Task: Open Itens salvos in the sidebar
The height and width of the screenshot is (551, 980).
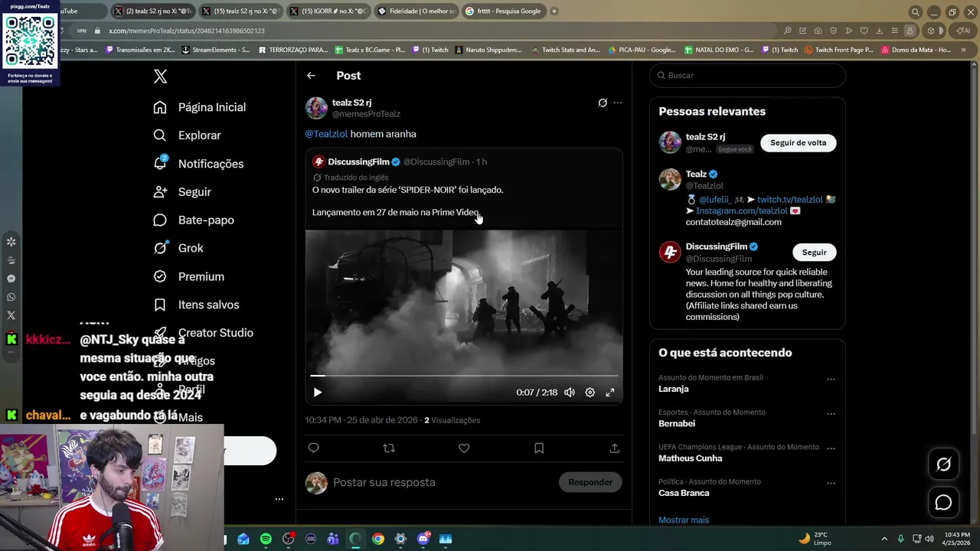Action: (x=196, y=305)
